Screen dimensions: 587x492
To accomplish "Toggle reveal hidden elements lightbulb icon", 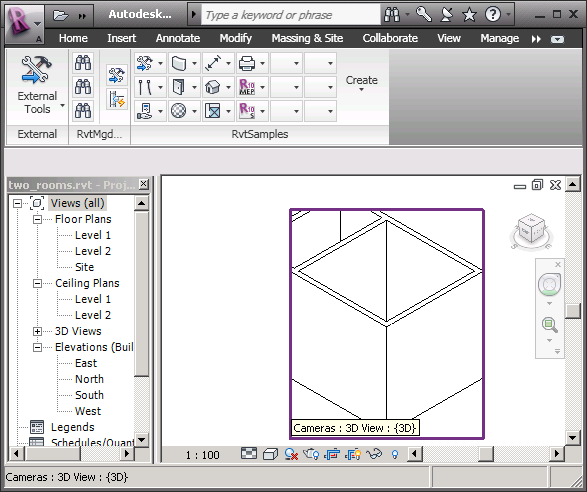I will click(395, 454).
